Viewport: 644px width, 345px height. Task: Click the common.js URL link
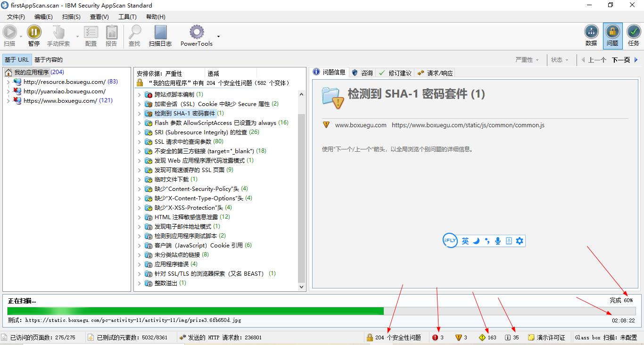pyautogui.click(x=468, y=125)
